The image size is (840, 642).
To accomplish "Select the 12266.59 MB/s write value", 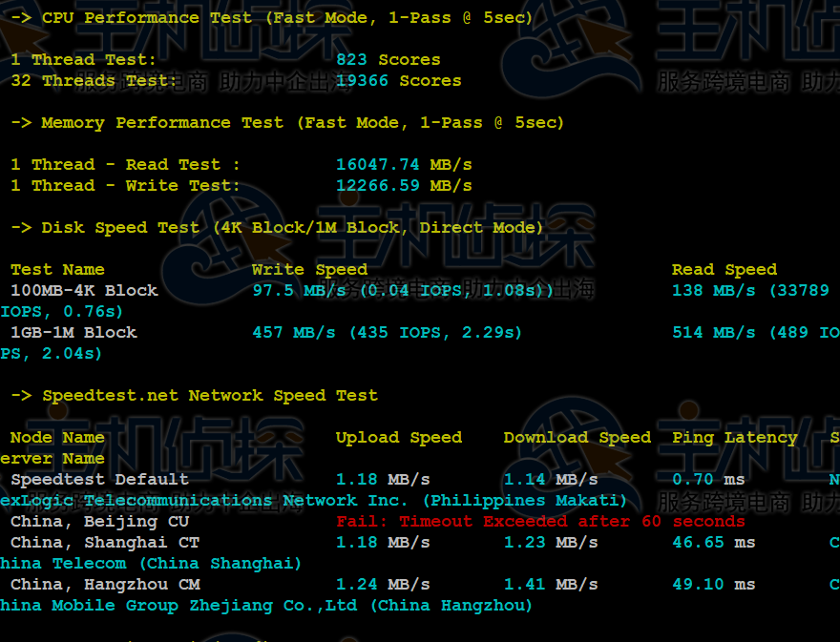I will [x=404, y=186].
